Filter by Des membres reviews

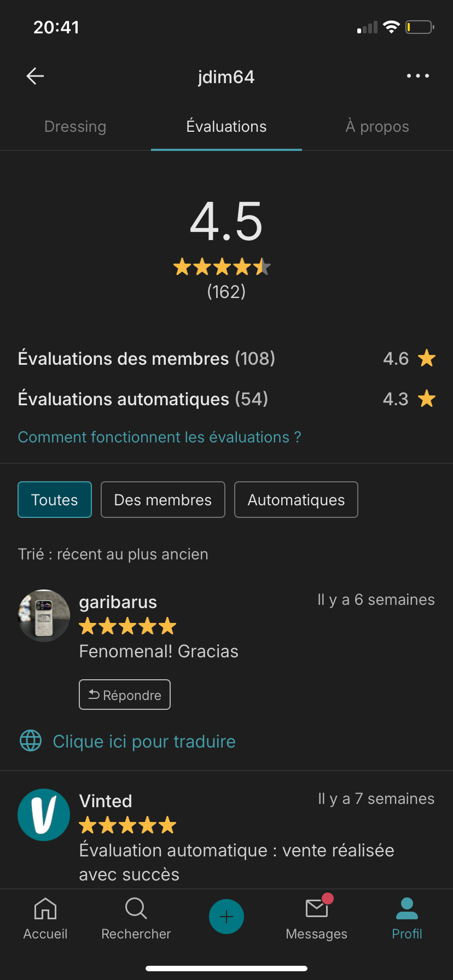pos(163,500)
